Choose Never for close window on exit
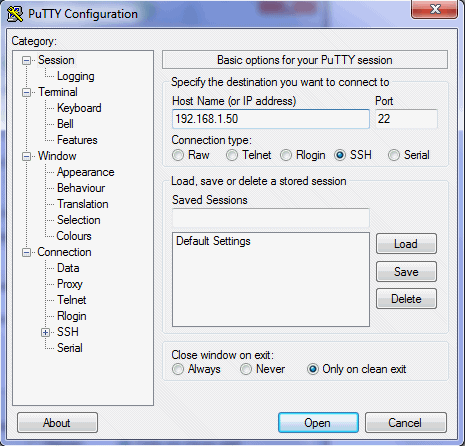This screenshot has height=446, width=465. tap(246, 369)
